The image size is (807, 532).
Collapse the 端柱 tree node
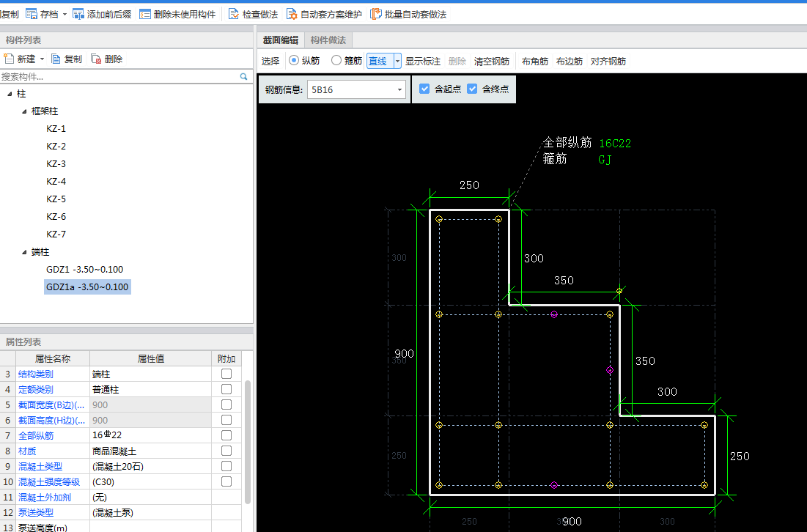click(24, 252)
